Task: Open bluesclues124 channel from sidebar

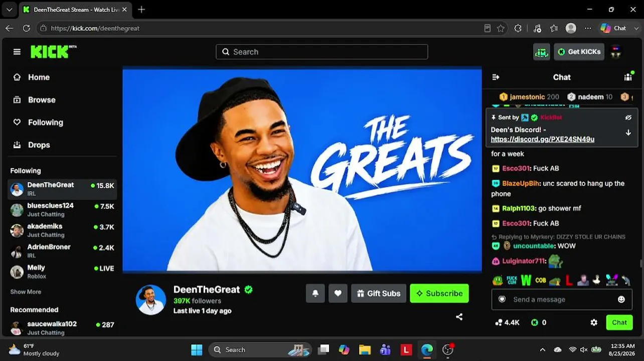Action: coord(62,210)
